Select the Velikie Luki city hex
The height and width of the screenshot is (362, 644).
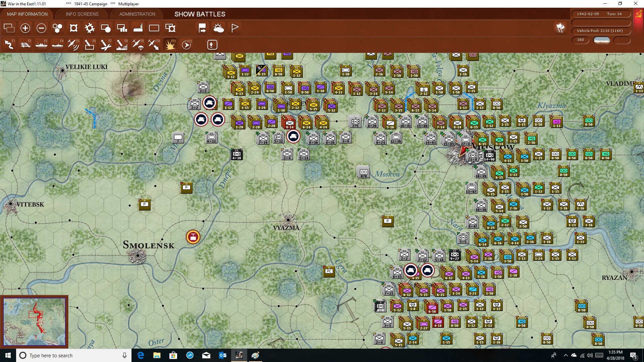click(62, 70)
